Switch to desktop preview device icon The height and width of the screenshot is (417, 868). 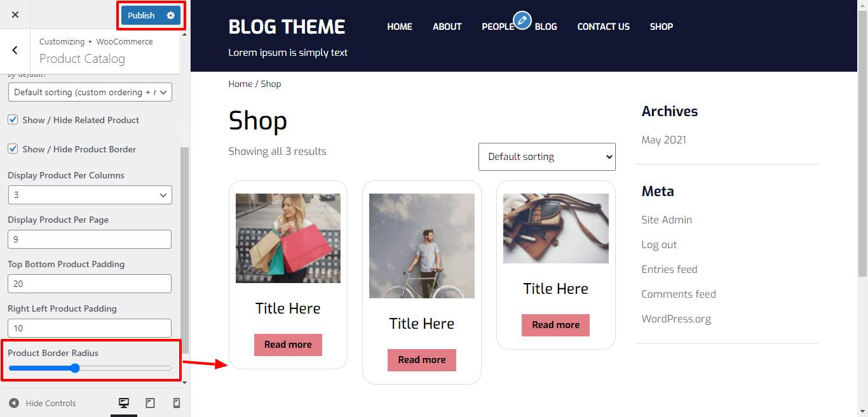click(124, 403)
